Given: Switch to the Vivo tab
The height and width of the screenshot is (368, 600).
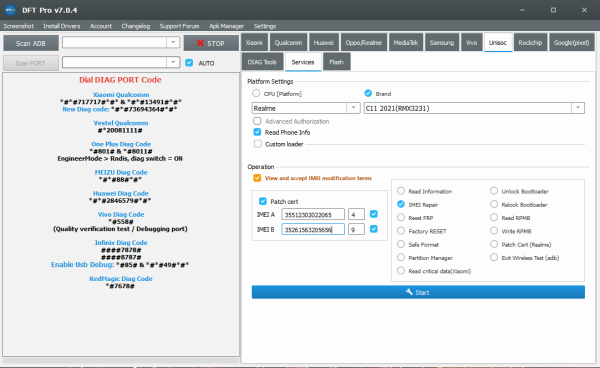Looking at the screenshot, I should click(x=471, y=42).
